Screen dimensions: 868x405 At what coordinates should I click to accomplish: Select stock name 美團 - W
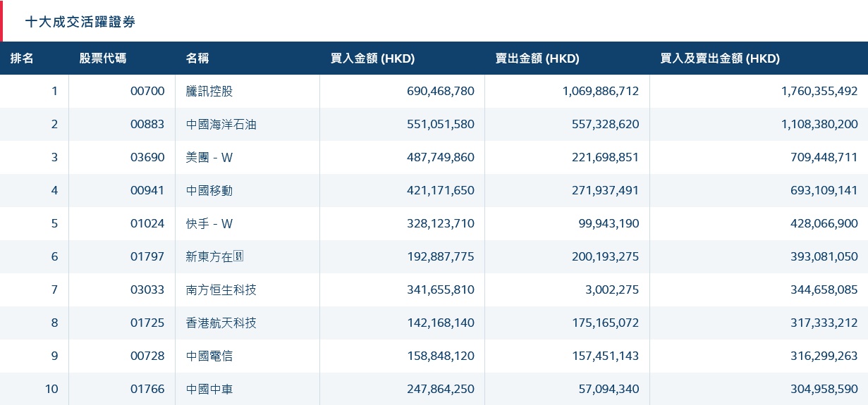(x=209, y=157)
